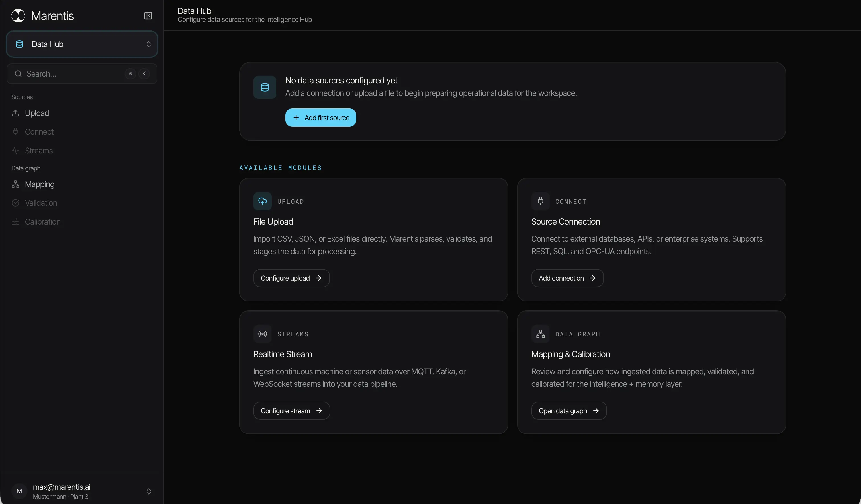Screen dimensions: 861x504
Task: Open the Data Hub workspace switcher chevrons
Action: 149,44
